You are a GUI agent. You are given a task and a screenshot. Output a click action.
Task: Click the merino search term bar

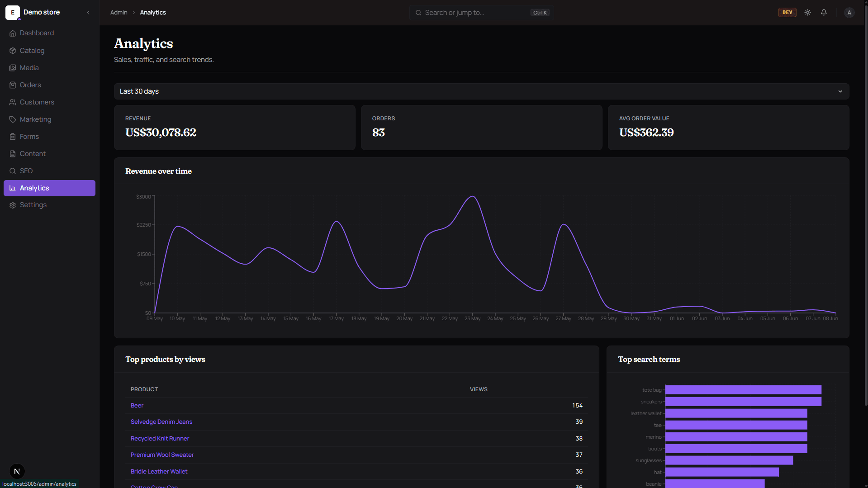736,437
